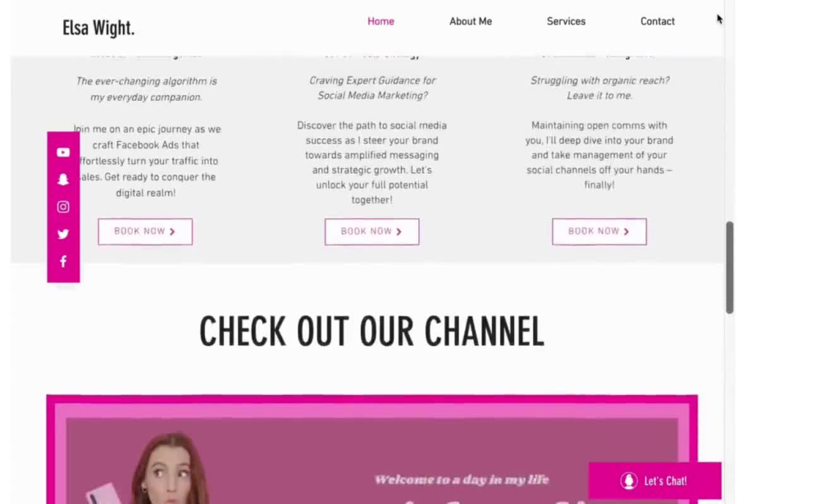
Task: Open the Let's Chat widget
Action: click(654, 480)
